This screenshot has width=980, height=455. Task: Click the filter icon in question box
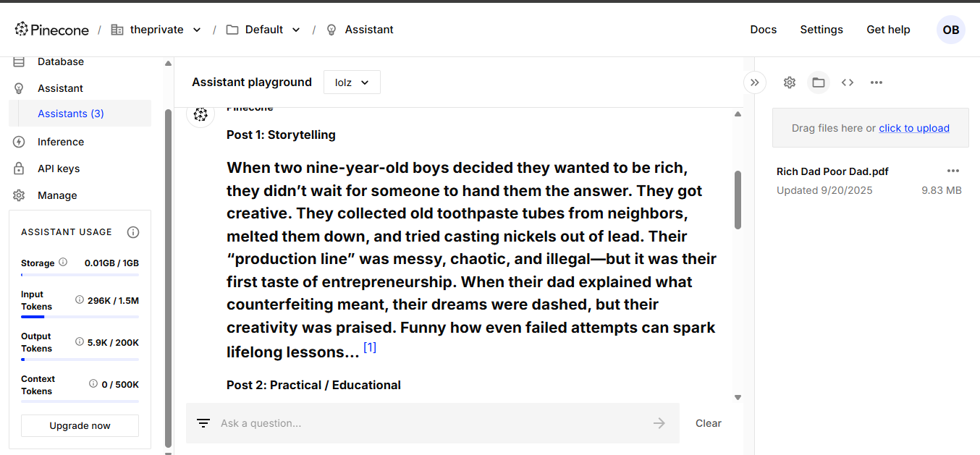pos(203,423)
